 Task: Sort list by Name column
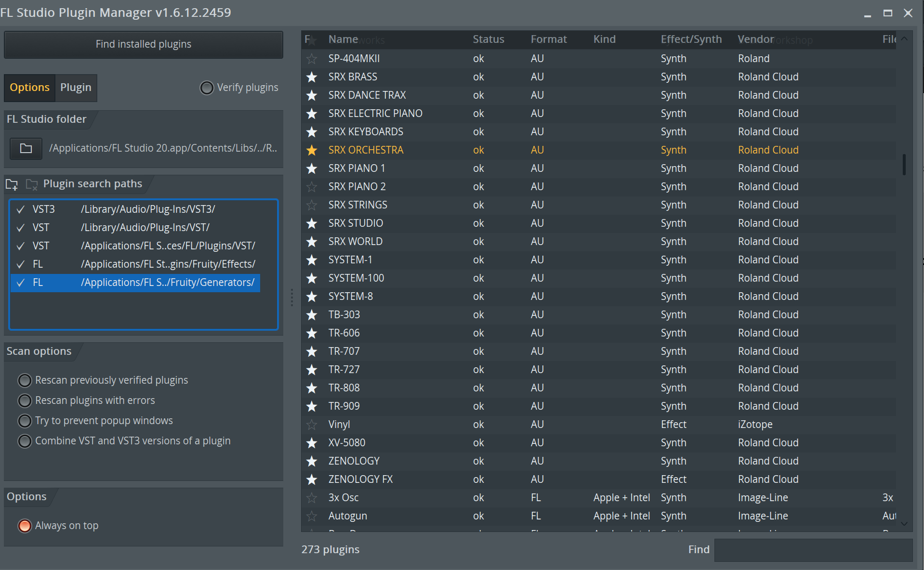coord(343,39)
